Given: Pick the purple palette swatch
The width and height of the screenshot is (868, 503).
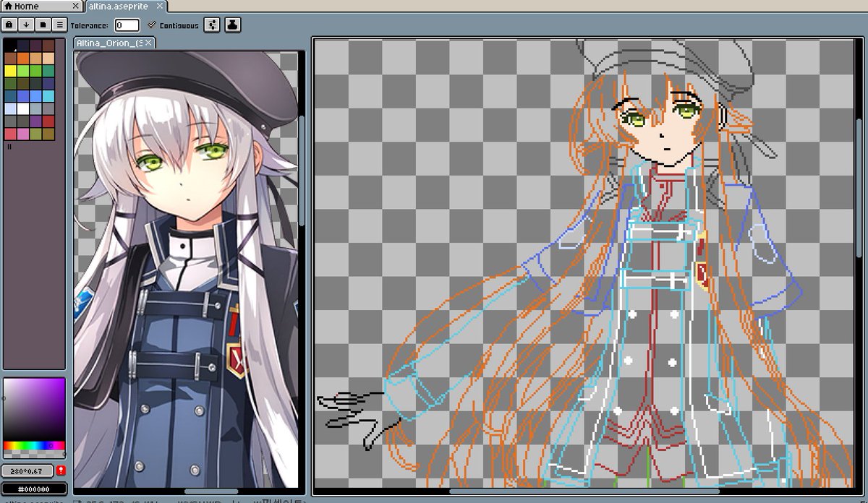Looking at the screenshot, I should coord(36,121).
